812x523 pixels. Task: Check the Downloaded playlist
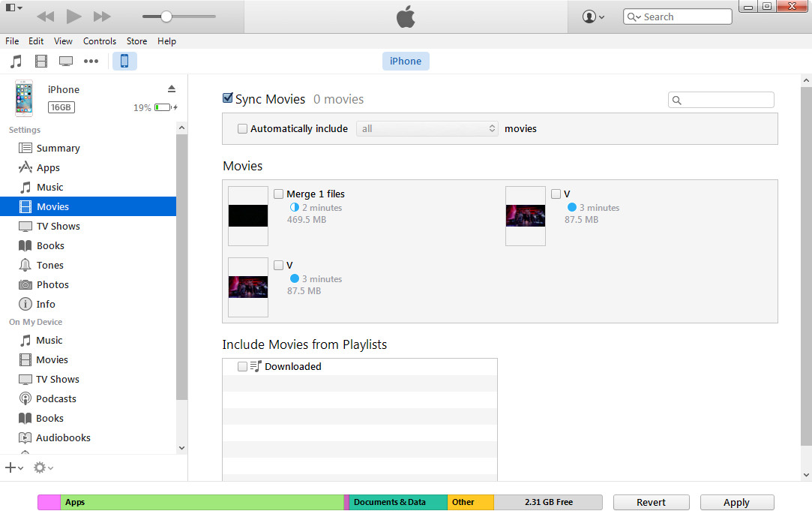click(x=242, y=366)
